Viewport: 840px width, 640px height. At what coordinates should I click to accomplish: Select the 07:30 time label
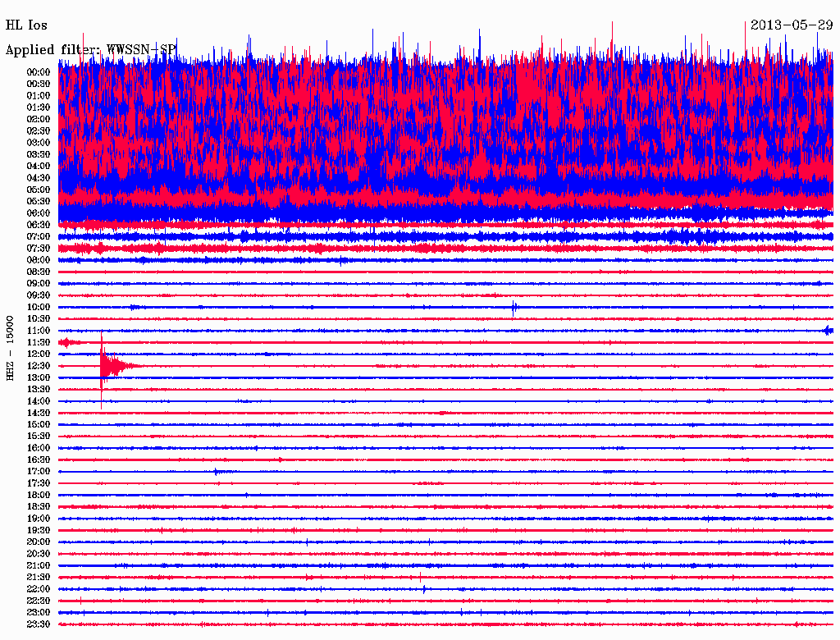(38, 249)
